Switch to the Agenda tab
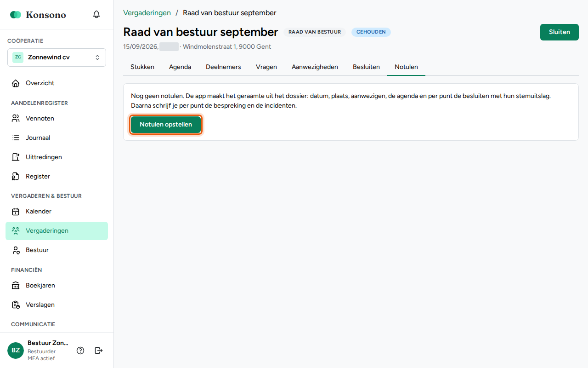The height and width of the screenshot is (368, 588). pos(180,67)
